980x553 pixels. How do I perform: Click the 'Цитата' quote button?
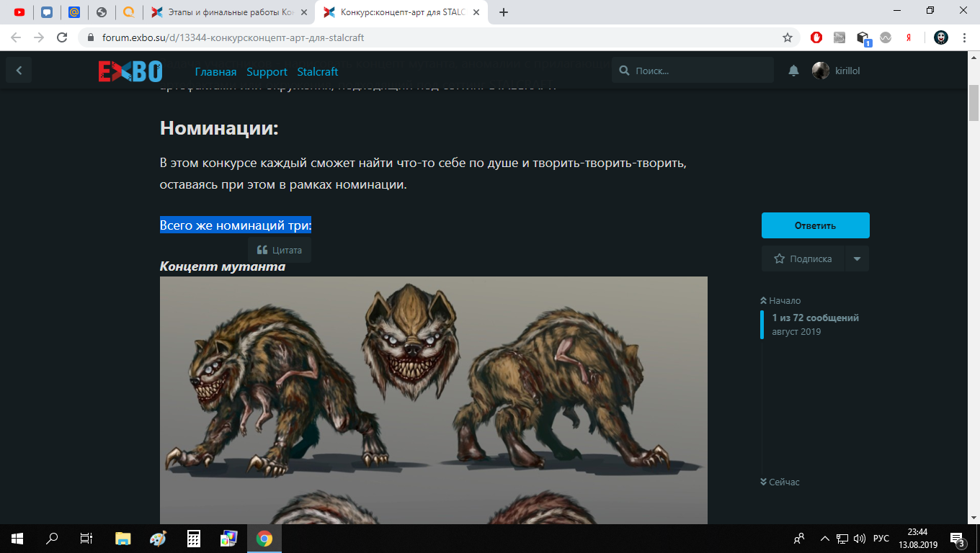(280, 250)
